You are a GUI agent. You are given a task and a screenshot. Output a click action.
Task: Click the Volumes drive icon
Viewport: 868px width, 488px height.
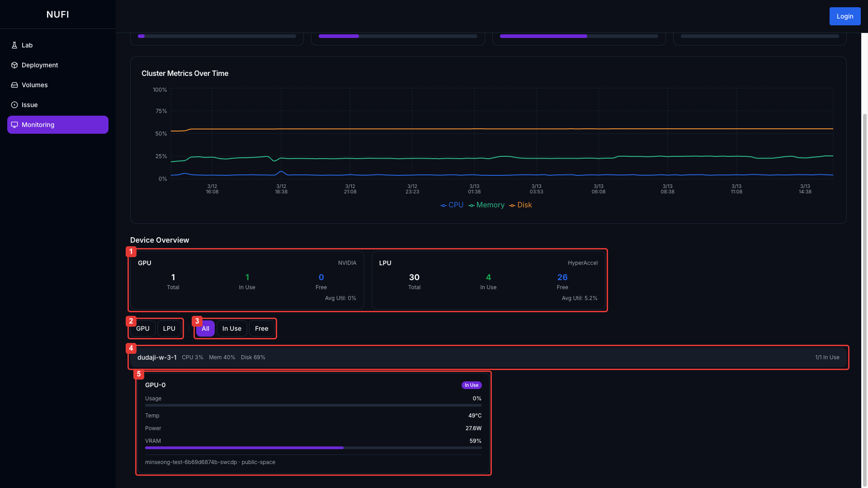coord(14,85)
